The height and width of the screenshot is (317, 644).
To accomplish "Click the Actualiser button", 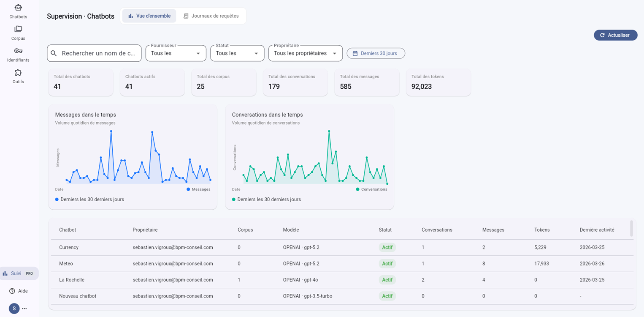I will point(615,35).
